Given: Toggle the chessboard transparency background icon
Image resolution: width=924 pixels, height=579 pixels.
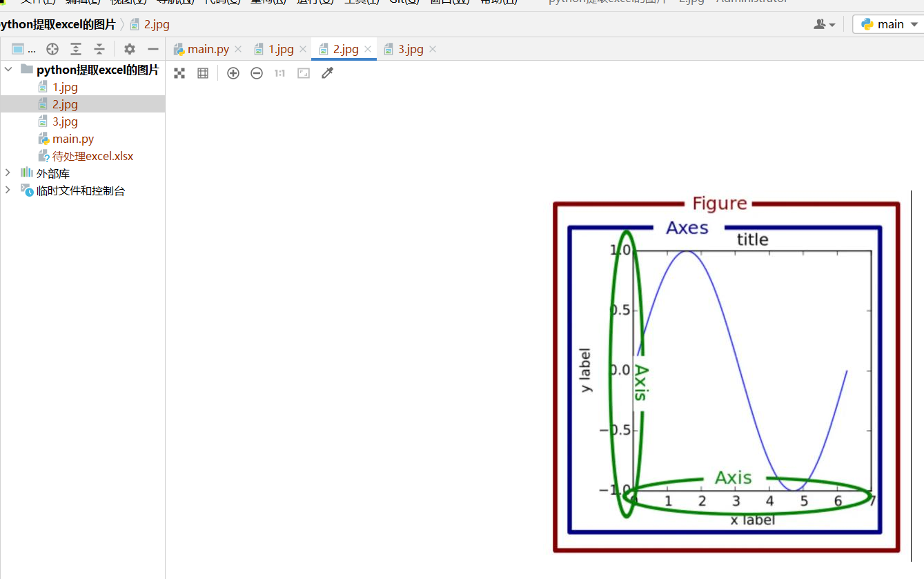Looking at the screenshot, I should click(x=179, y=73).
